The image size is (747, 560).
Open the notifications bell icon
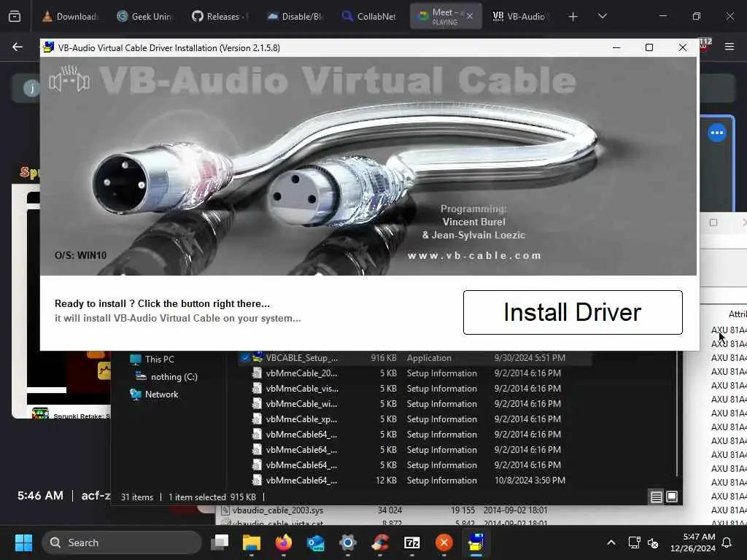(x=727, y=542)
